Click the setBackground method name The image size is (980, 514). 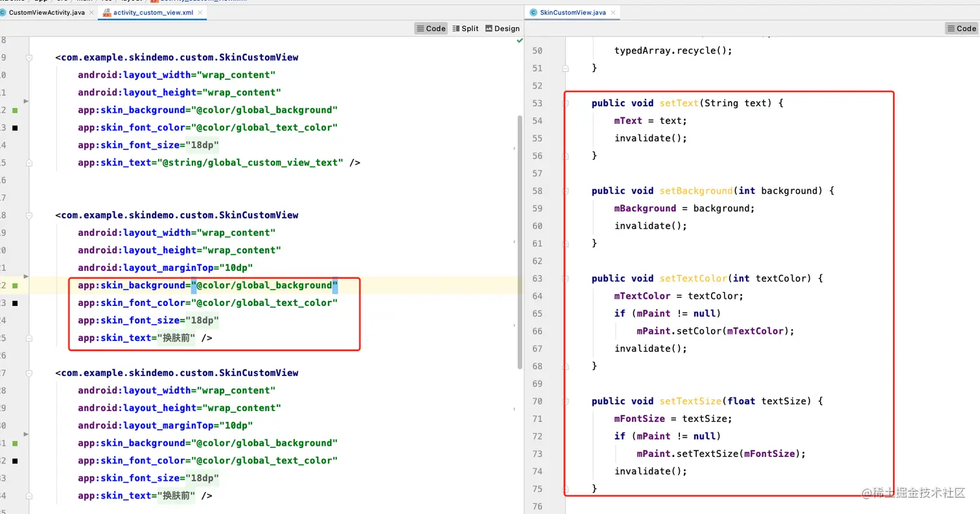(696, 191)
